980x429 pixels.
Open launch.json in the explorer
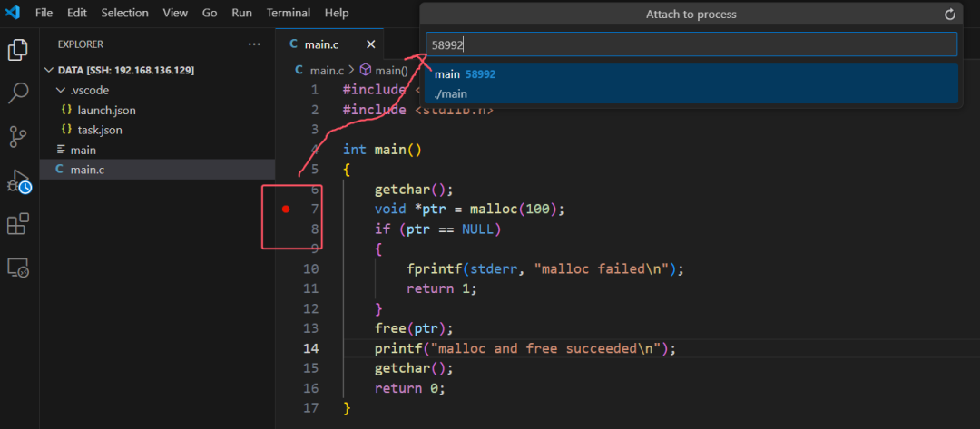(x=105, y=111)
